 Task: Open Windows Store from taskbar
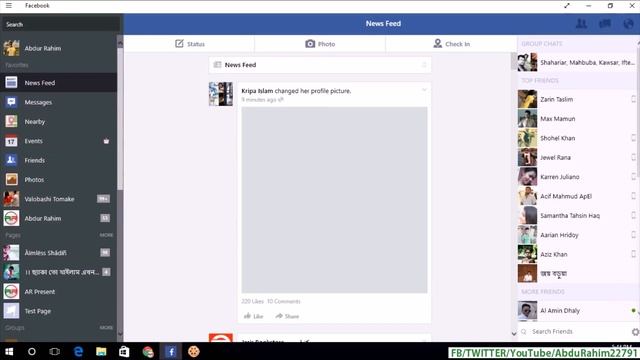coord(124,351)
